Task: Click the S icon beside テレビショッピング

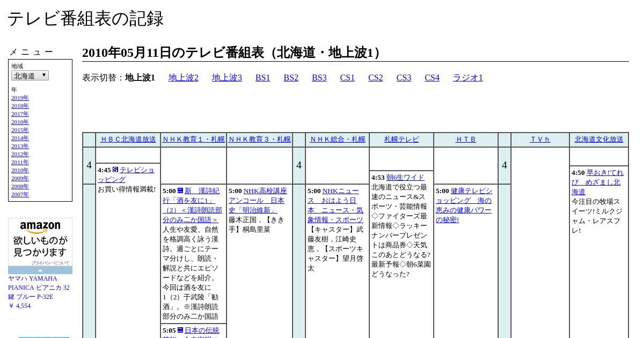Action: pos(115,170)
